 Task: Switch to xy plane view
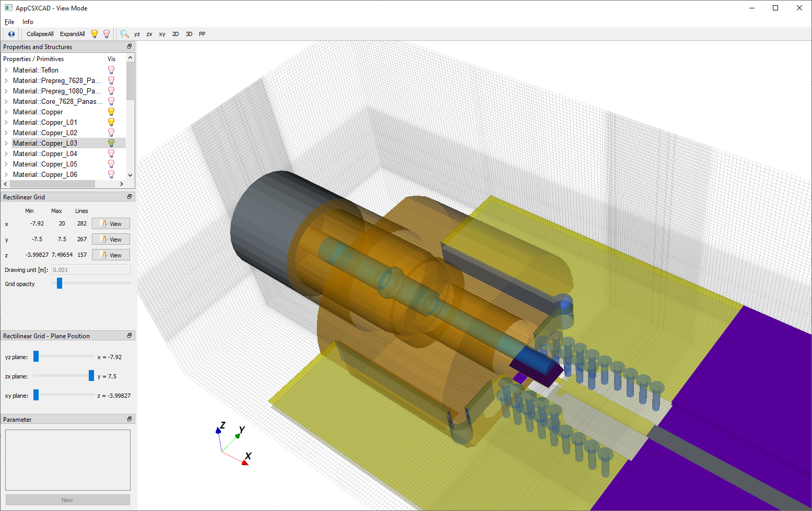click(161, 34)
